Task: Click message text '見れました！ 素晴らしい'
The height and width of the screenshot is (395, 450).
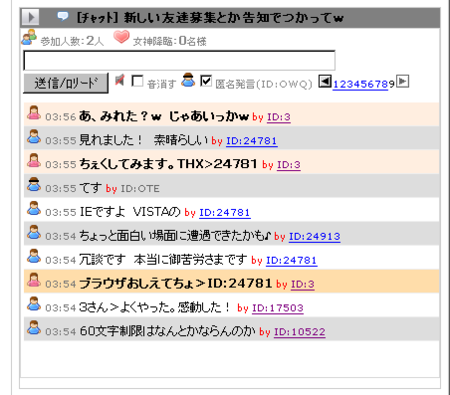Action: coord(144,140)
